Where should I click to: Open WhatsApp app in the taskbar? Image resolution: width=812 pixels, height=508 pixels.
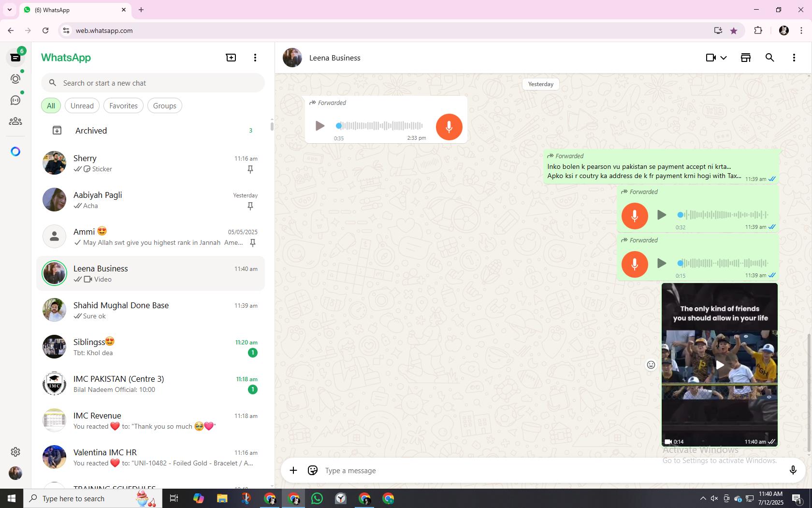coord(317,498)
